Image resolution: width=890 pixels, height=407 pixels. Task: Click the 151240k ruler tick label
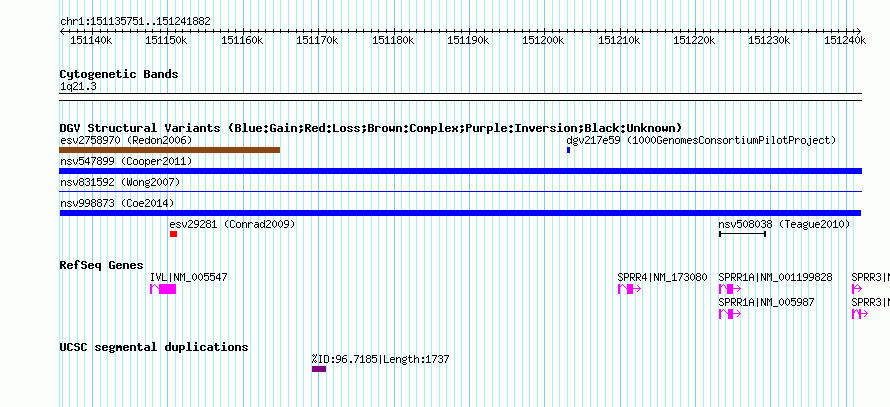tap(845, 40)
